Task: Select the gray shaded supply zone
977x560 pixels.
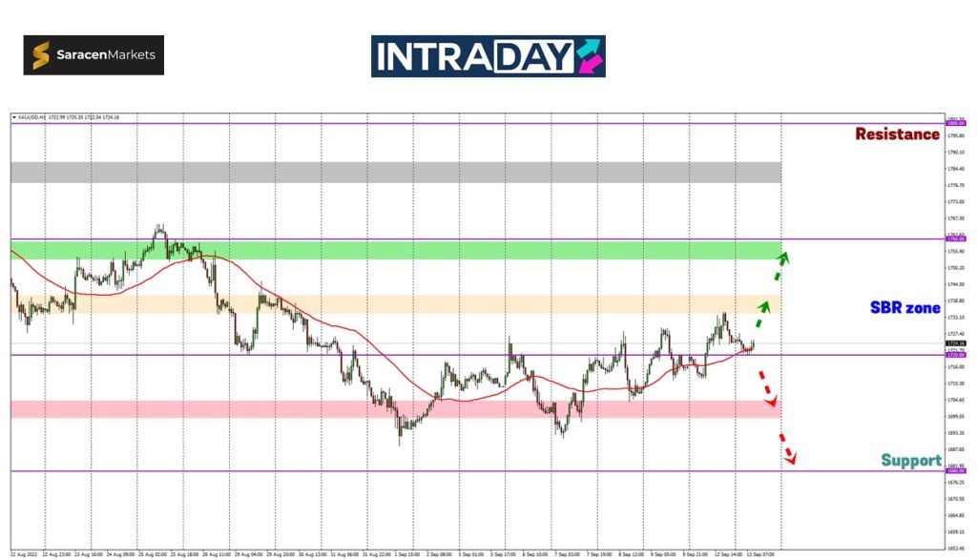Action: click(396, 173)
